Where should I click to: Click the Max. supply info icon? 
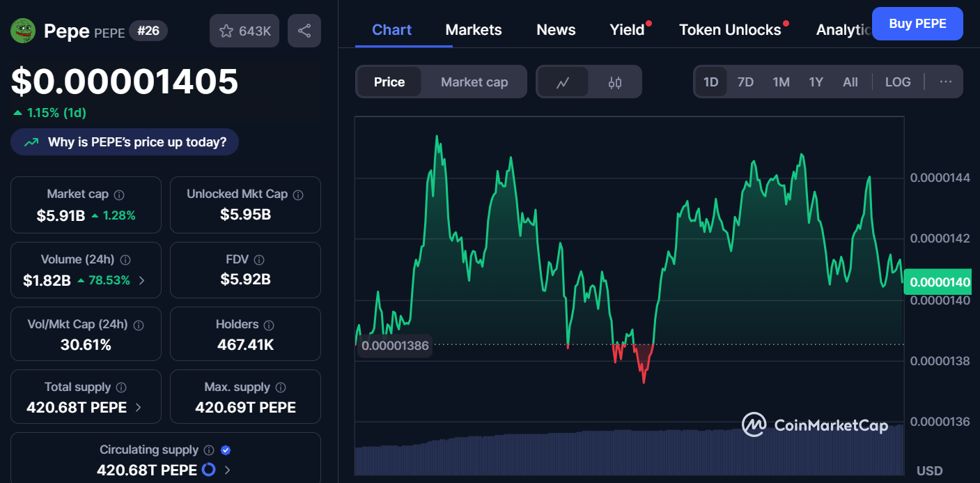(x=281, y=388)
